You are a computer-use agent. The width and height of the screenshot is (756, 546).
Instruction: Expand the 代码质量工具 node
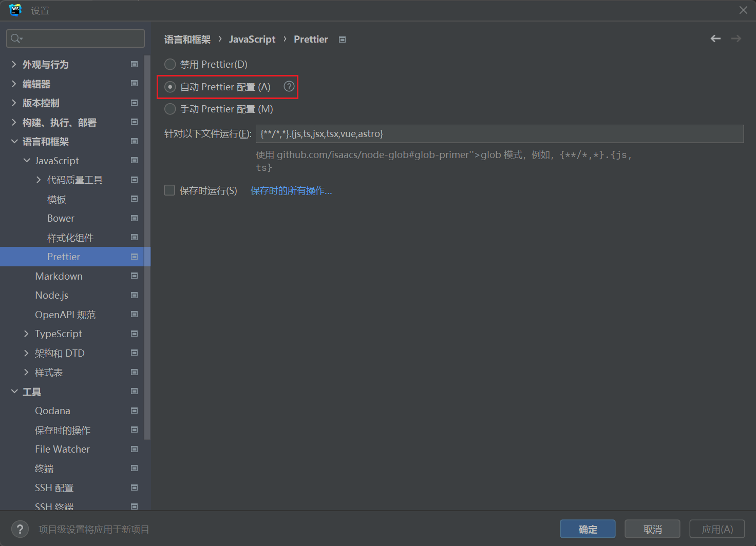[39, 180]
